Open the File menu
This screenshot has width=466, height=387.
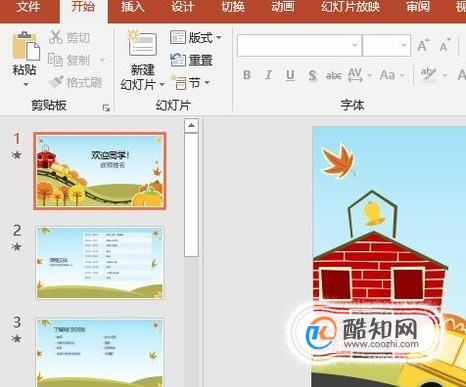pos(28,7)
